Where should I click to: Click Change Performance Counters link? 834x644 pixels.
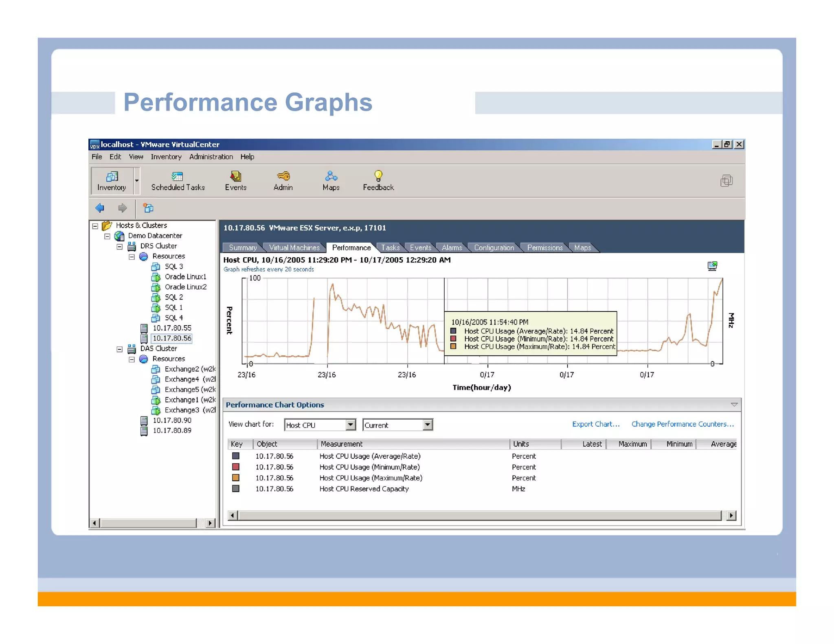pos(683,424)
